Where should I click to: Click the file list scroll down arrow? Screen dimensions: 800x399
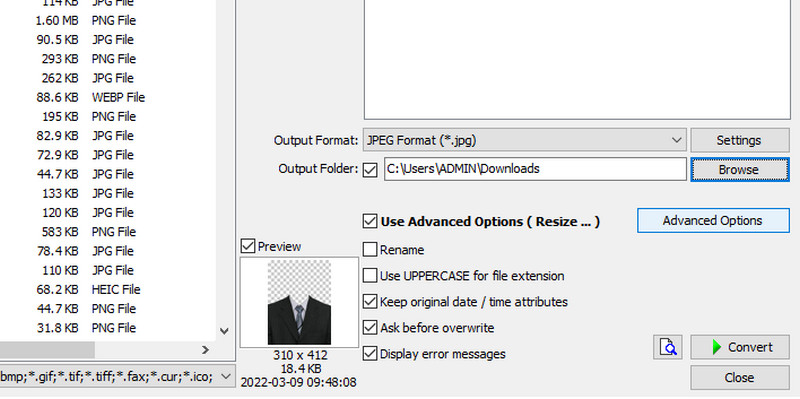tap(224, 331)
